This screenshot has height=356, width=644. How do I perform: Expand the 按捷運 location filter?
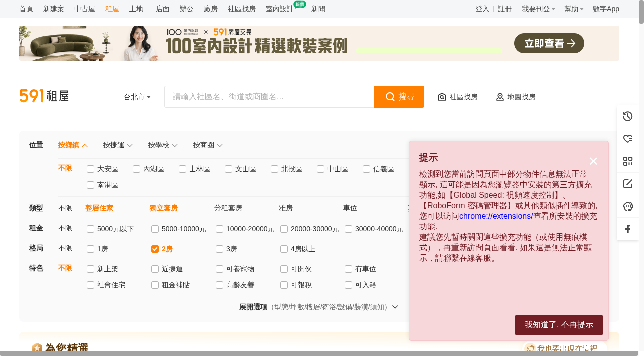click(x=118, y=145)
